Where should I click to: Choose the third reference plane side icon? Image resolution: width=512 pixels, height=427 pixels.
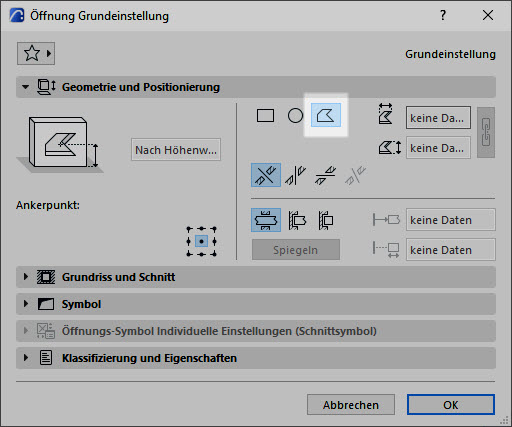(x=326, y=220)
